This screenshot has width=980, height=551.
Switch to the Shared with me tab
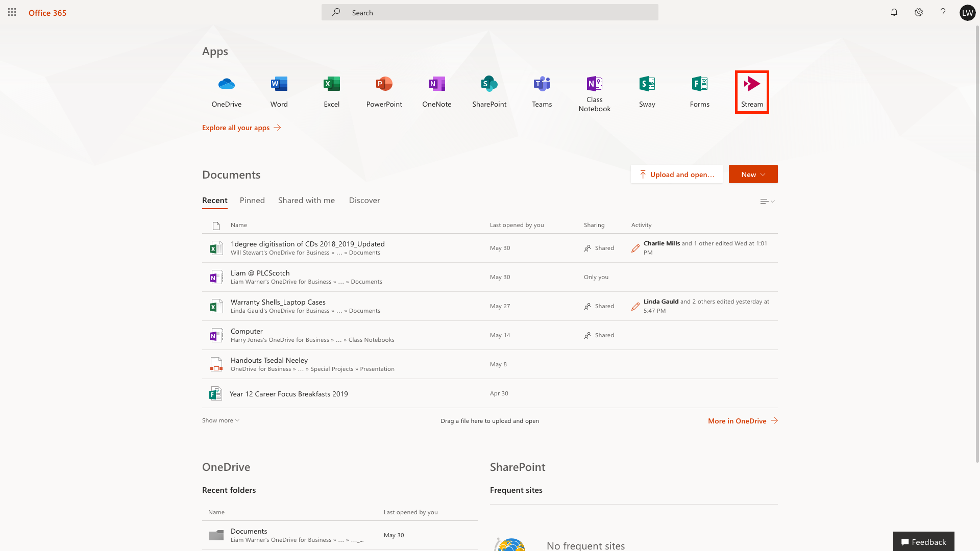pyautogui.click(x=306, y=201)
